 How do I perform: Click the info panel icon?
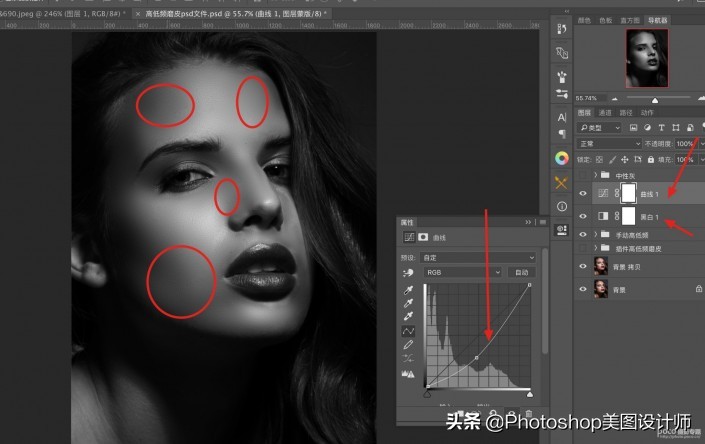[561, 206]
